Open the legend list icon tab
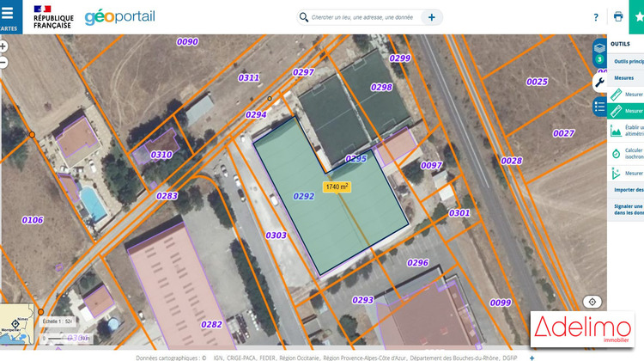 599,106
